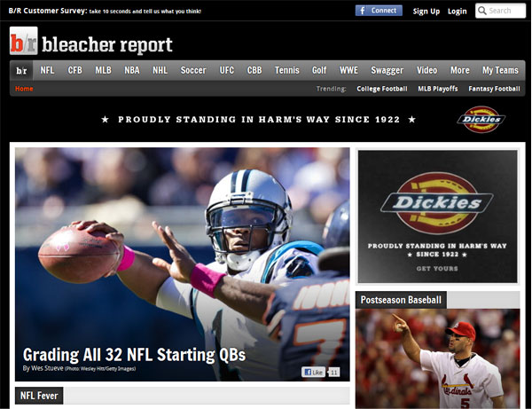Click the Facebook Like button on article
532x409 pixels.
(313, 372)
